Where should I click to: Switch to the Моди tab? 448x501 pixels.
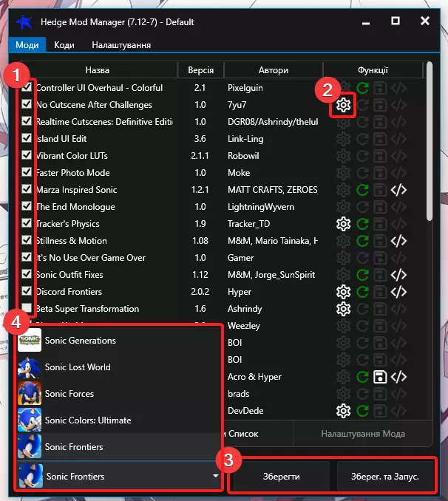coord(27,45)
